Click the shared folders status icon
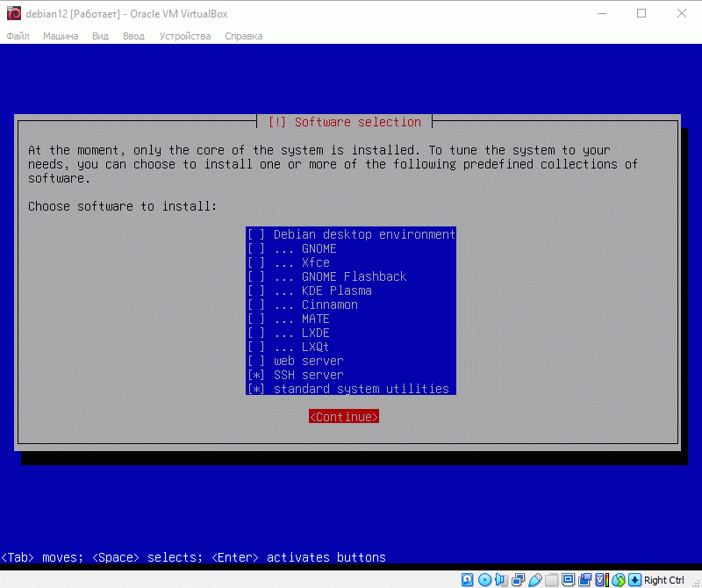 pos(552,580)
